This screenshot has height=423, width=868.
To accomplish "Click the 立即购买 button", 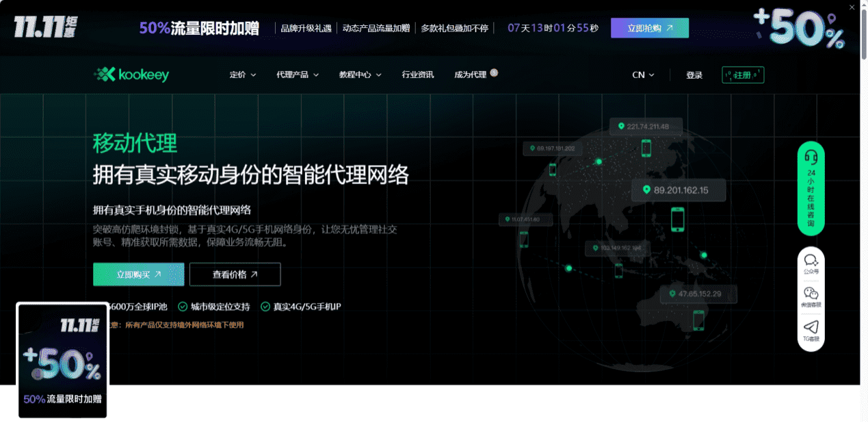I will coord(139,274).
